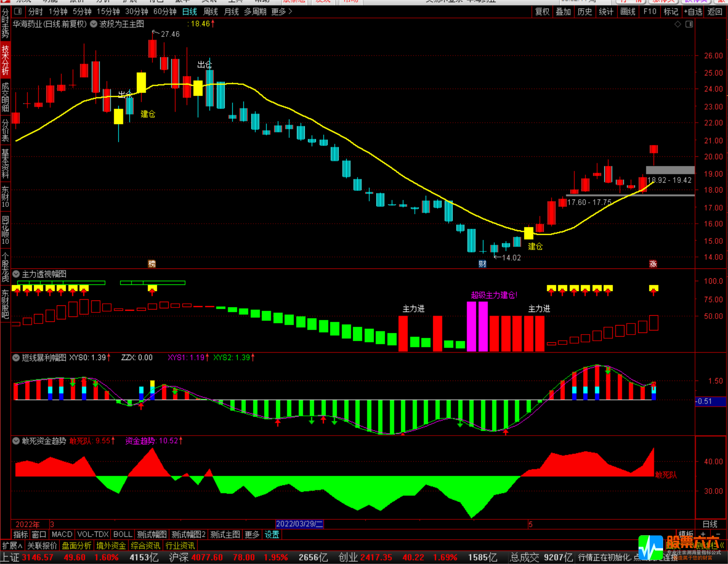Switch to the 周线 weekly chart tab
Viewport: 728px width, 564px height.
tap(211, 11)
